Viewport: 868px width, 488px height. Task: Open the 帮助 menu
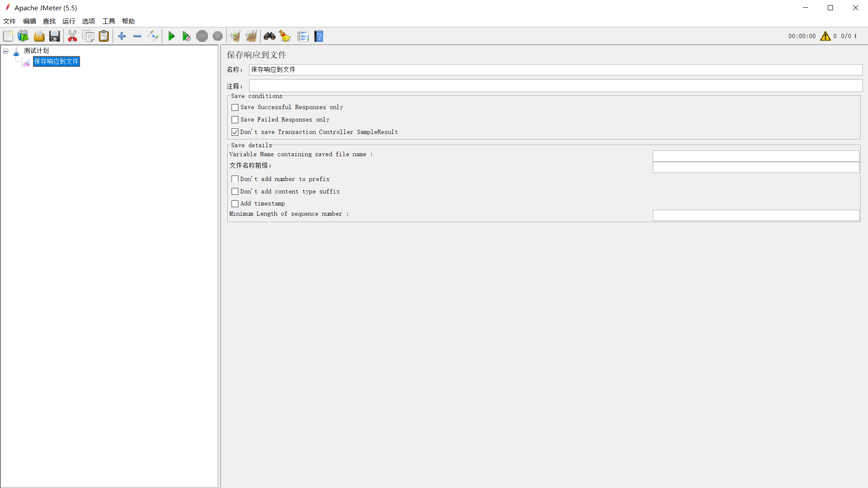pos(128,21)
